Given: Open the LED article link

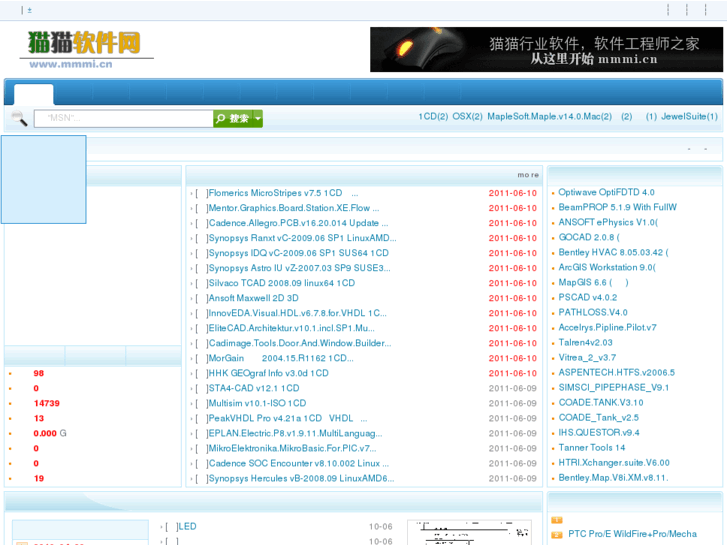Looking at the screenshot, I should click(187, 526).
